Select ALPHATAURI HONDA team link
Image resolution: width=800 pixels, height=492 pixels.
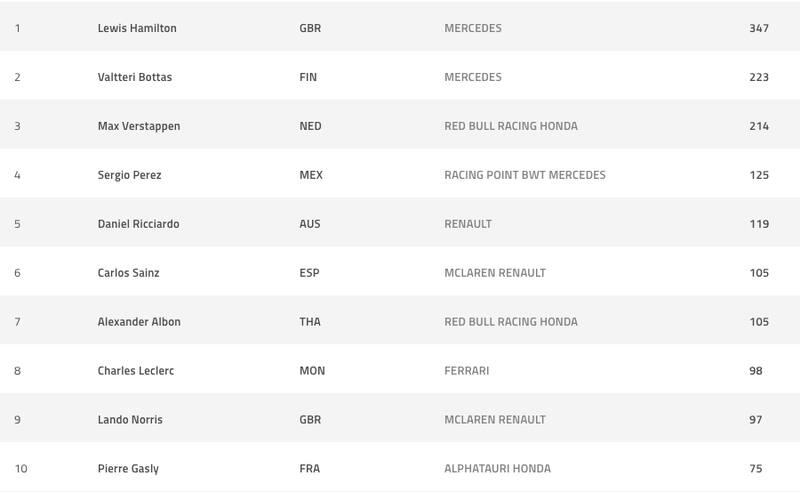tap(497, 468)
